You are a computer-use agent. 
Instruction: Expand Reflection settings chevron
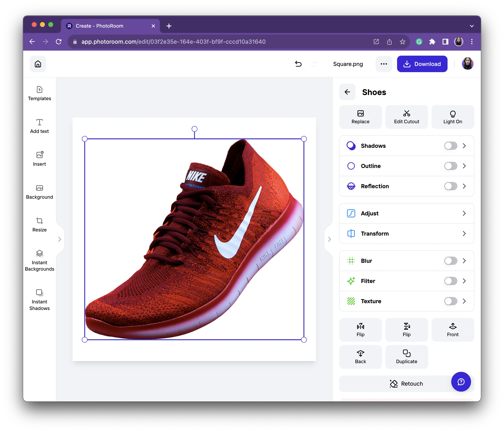point(464,186)
